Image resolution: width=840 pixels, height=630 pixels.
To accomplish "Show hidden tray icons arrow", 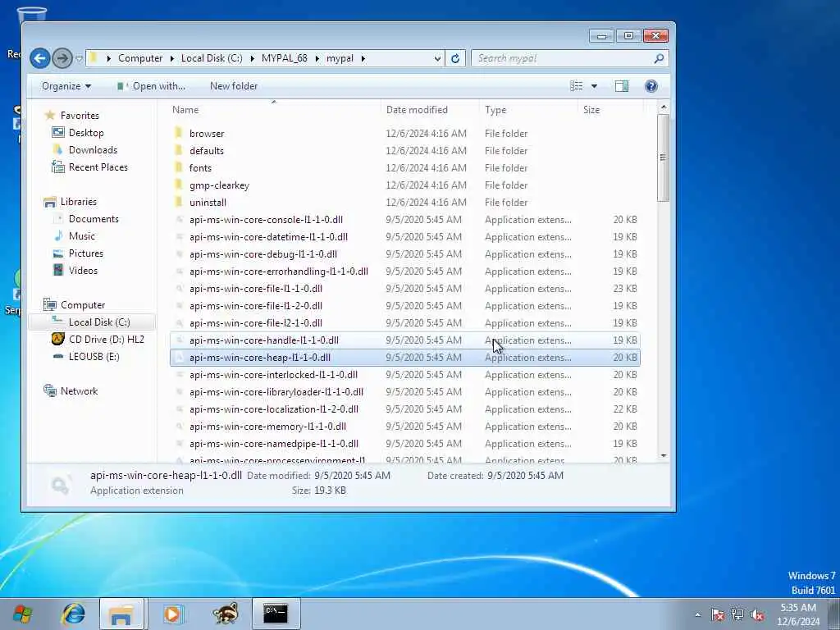I will pyautogui.click(x=697, y=614).
